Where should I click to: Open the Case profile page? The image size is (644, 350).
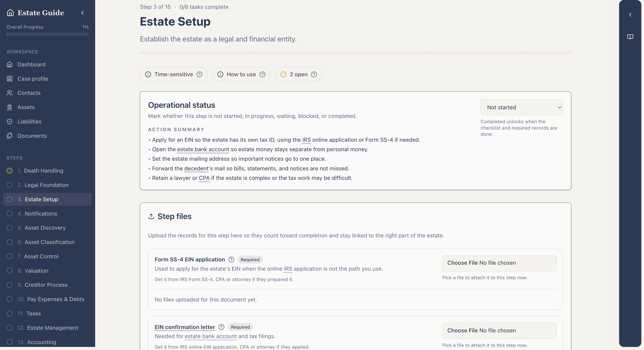48,78
